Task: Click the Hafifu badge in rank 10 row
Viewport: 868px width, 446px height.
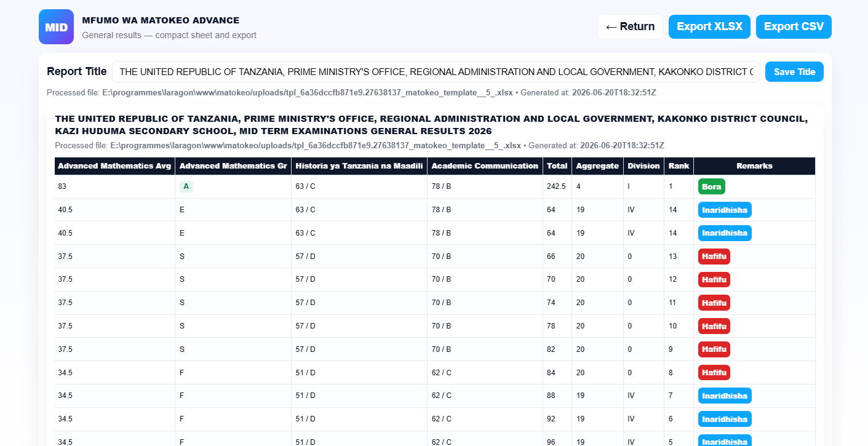Action: tap(714, 326)
